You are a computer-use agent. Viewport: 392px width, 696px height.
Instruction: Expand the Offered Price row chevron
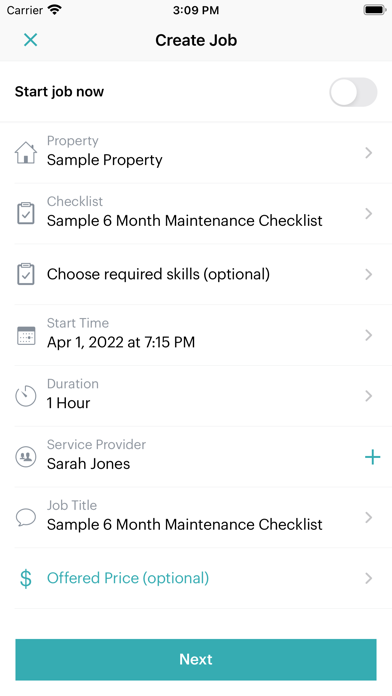coord(368,578)
